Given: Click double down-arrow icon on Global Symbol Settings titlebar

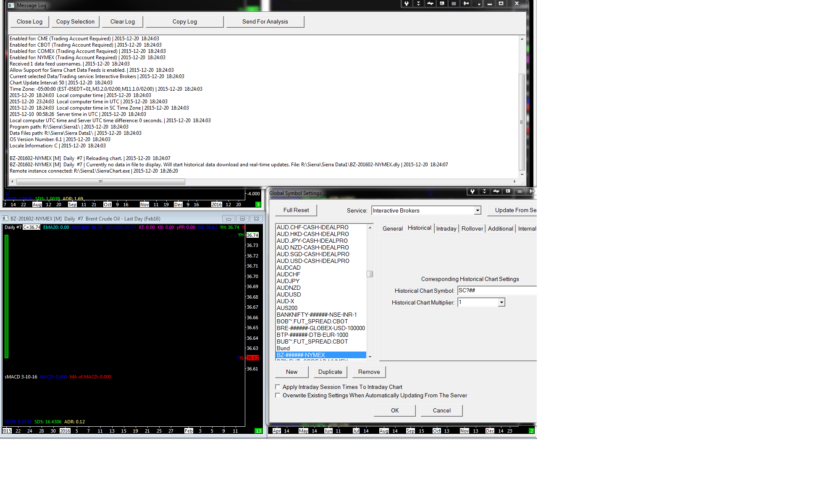Looking at the screenshot, I should pos(484,191).
